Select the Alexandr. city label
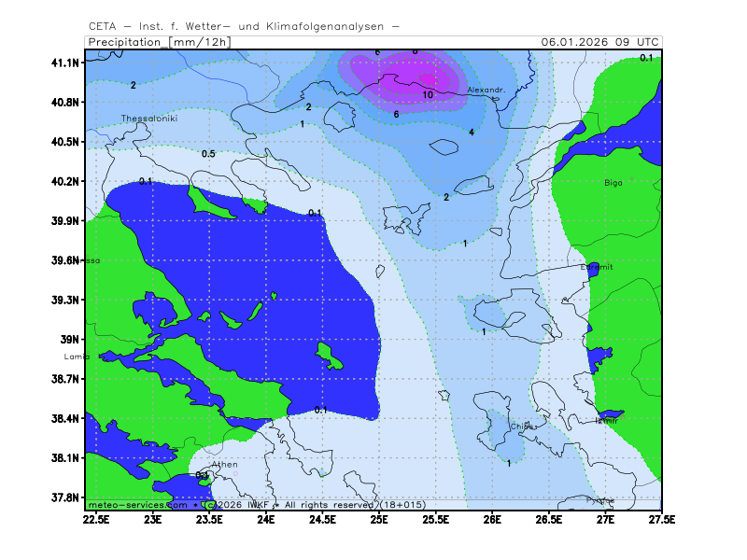The width and height of the screenshot is (747, 560). [486, 90]
